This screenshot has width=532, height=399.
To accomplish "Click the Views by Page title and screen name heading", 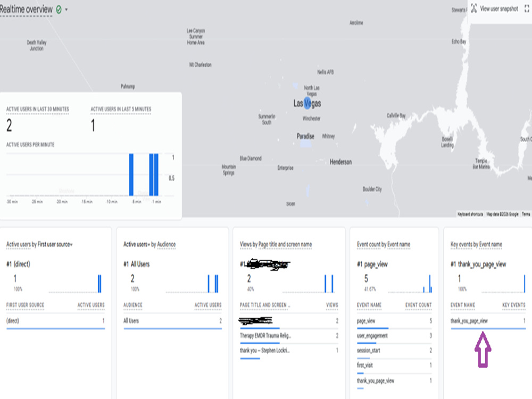I will tap(276, 244).
